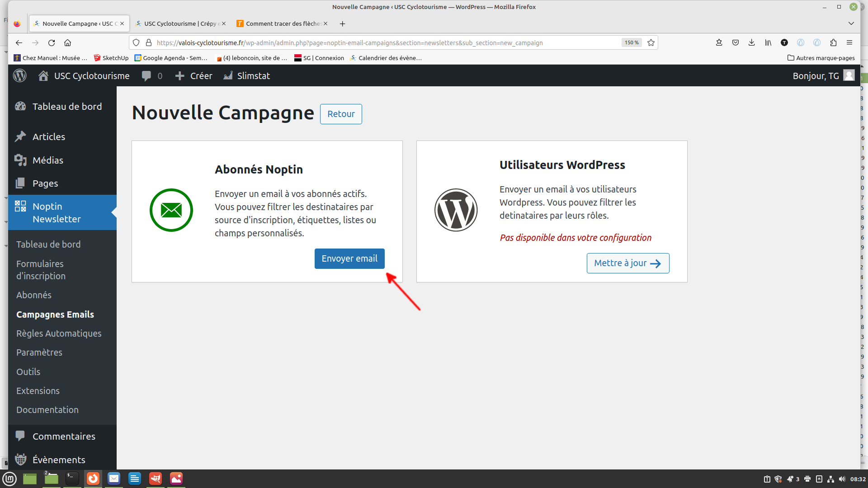Click the green envelope Noptin icon
This screenshot has width=868, height=488.
171,210
